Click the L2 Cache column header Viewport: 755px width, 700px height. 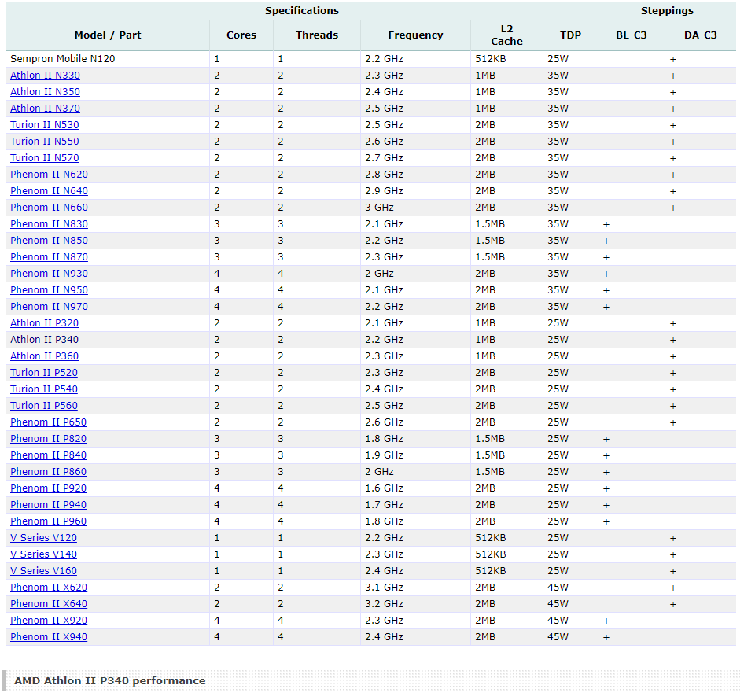point(507,35)
